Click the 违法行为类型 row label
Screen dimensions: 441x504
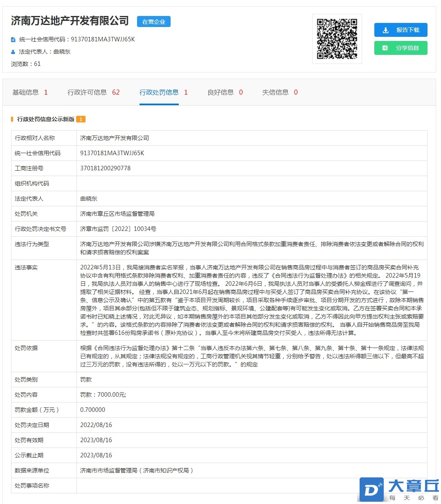pyautogui.click(x=32, y=244)
